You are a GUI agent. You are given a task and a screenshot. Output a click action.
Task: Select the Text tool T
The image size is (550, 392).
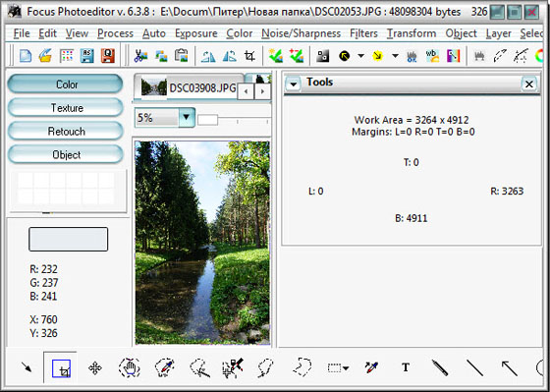[x=406, y=367]
